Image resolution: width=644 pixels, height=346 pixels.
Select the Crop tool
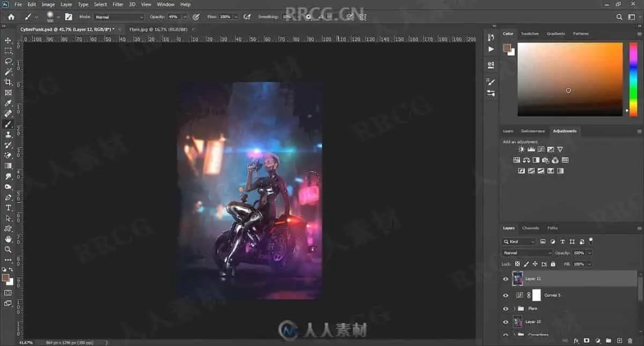8,82
